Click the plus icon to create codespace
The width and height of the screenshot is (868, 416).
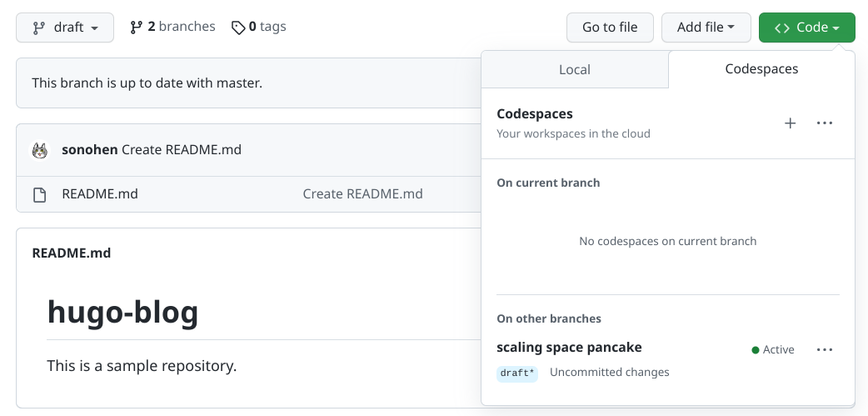point(791,123)
